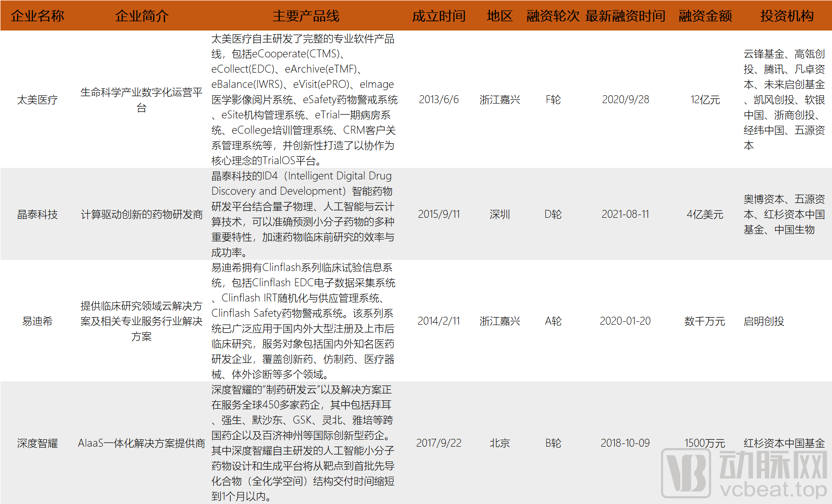Select the B轮 funding round cell
The width and height of the screenshot is (832, 504).
pos(553,443)
